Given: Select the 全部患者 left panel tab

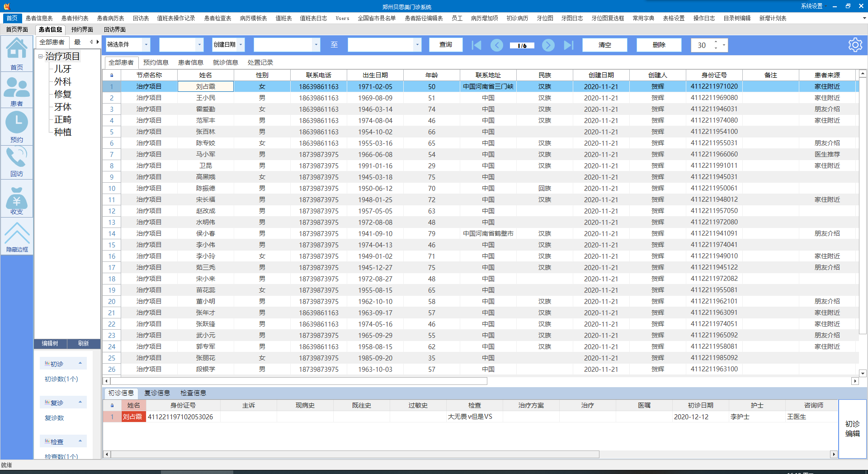Looking at the screenshot, I should click(52, 42).
